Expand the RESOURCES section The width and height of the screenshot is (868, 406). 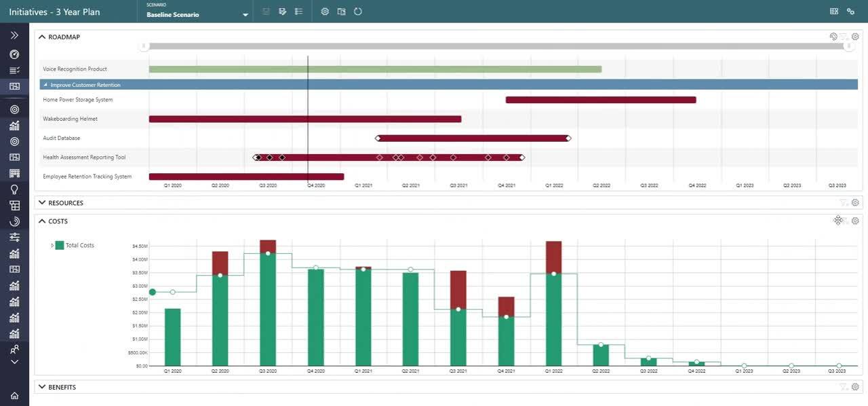(41, 202)
